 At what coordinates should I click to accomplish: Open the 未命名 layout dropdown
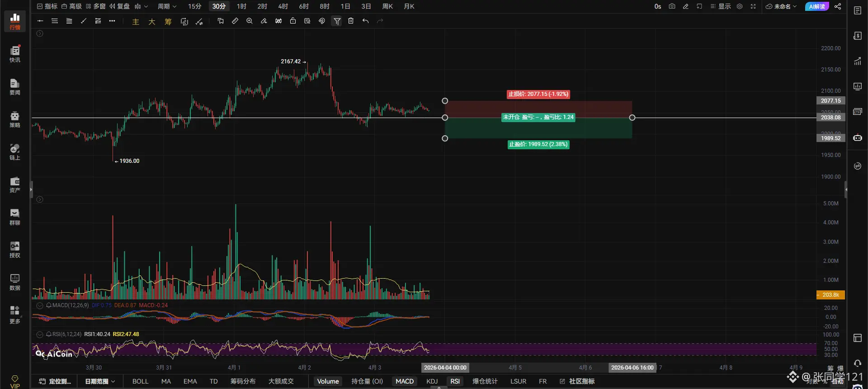(x=781, y=6)
